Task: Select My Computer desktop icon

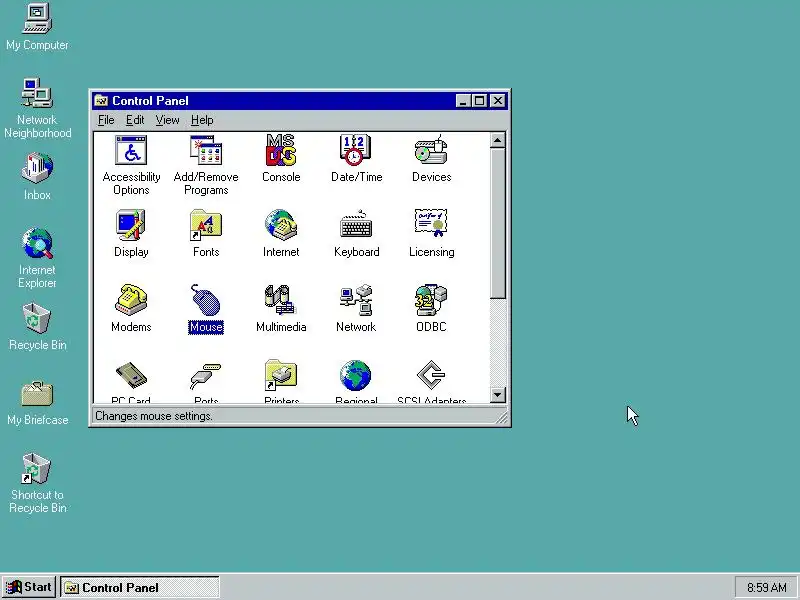Action: click(x=37, y=18)
